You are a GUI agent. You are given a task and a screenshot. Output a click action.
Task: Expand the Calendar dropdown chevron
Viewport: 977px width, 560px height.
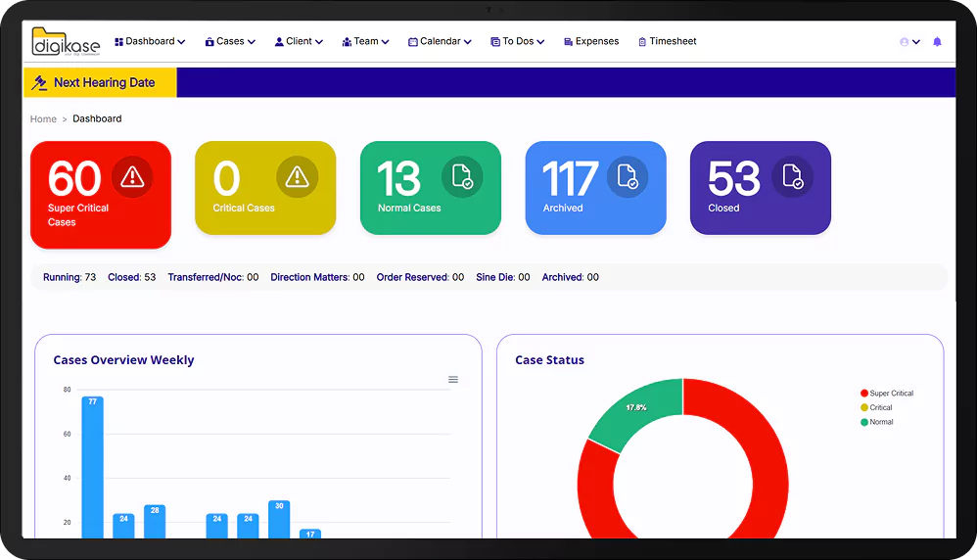click(x=467, y=42)
